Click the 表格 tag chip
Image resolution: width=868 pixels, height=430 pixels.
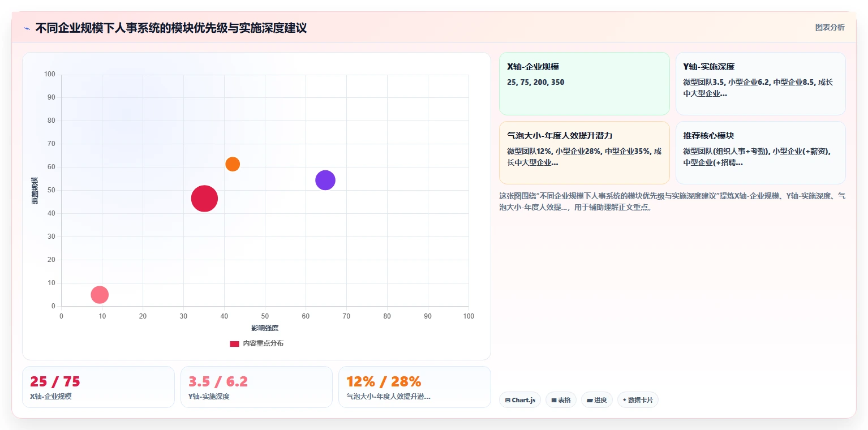pyautogui.click(x=561, y=400)
